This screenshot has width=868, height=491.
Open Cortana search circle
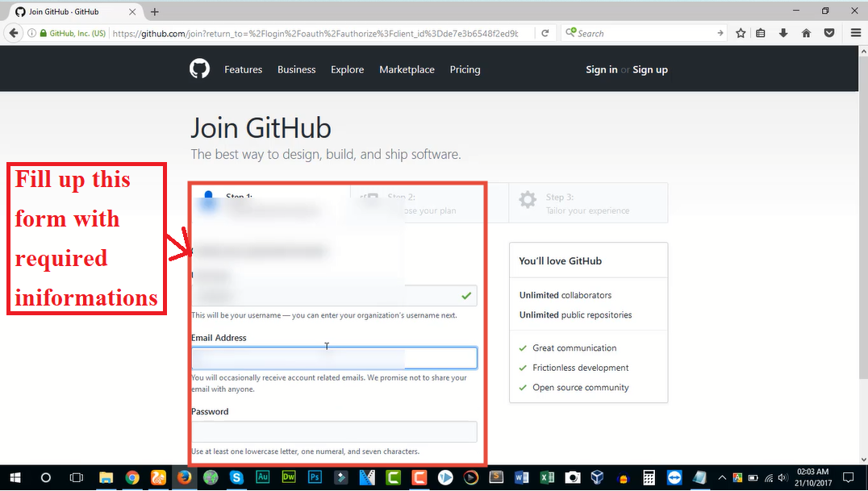[46, 478]
